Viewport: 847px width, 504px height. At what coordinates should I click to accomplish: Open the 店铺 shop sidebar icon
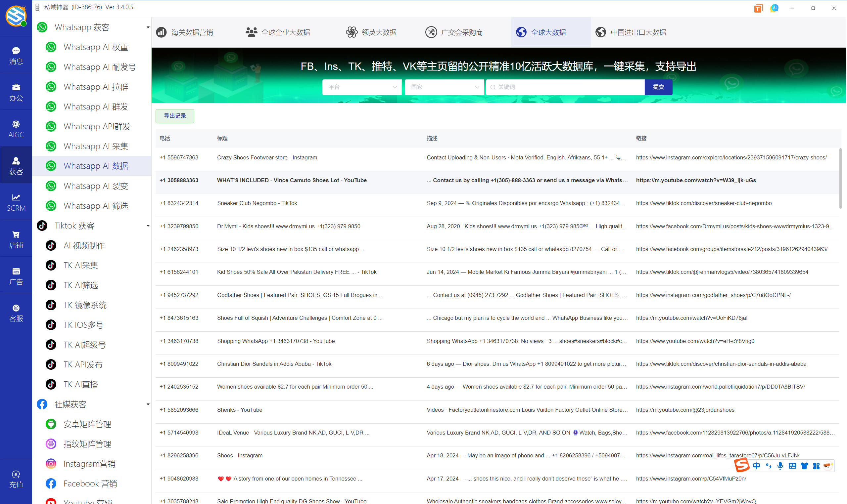point(16,239)
